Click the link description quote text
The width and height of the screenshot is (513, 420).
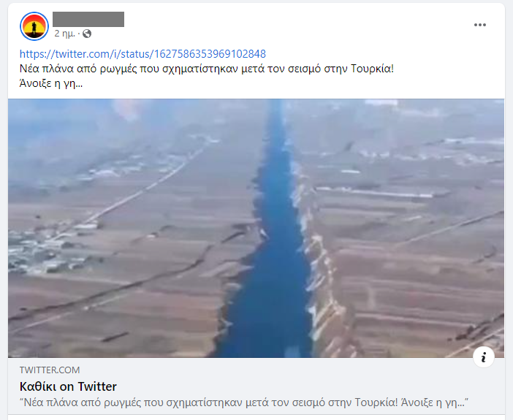coord(244,402)
